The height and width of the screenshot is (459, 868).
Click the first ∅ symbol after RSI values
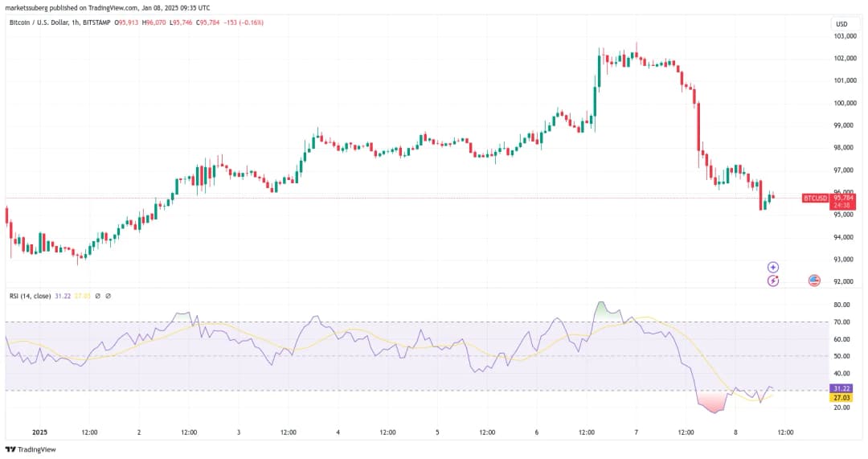pos(96,297)
